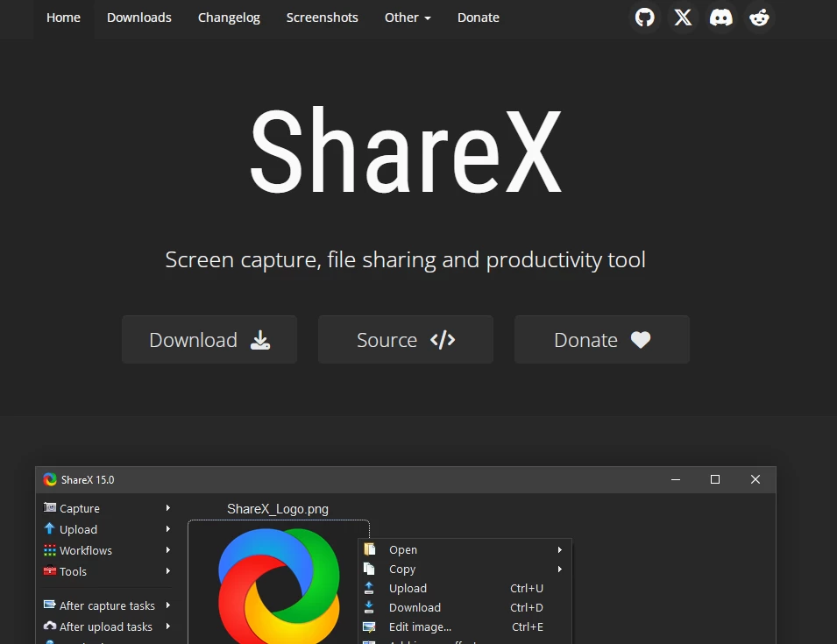Maximize the ShareX 15.0 window
Viewport: 837px width, 644px height.
click(715, 479)
